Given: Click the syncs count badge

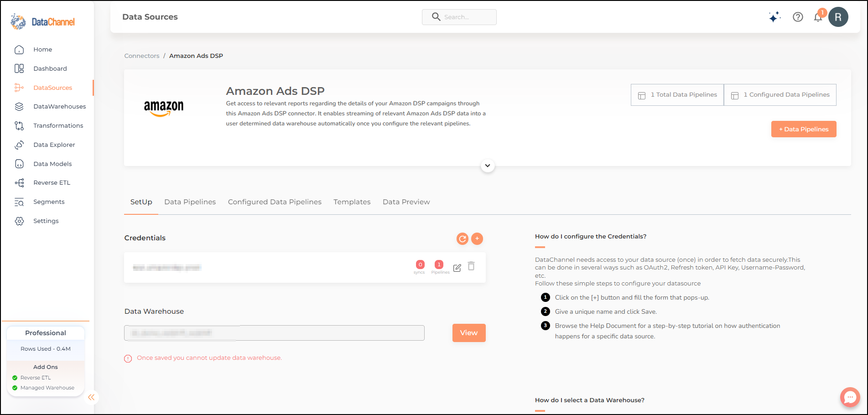Looking at the screenshot, I should click(x=420, y=265).
